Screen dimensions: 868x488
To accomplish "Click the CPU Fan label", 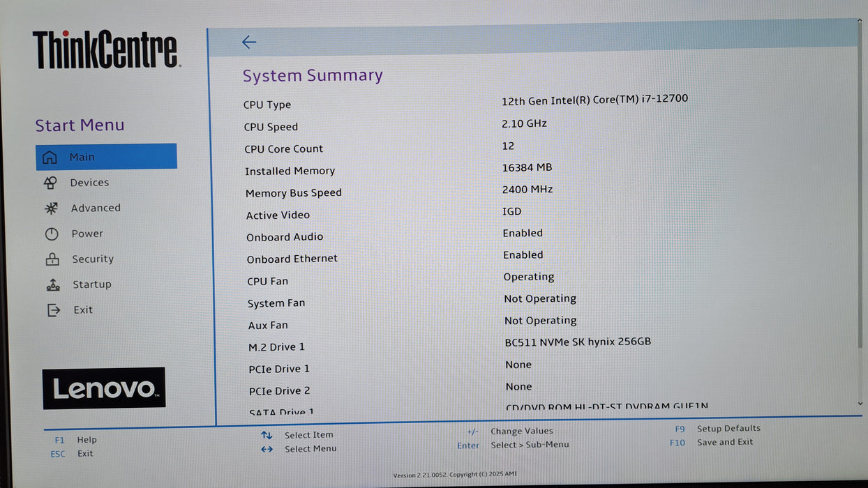I will pyautogui.click(x=267, y=281).
